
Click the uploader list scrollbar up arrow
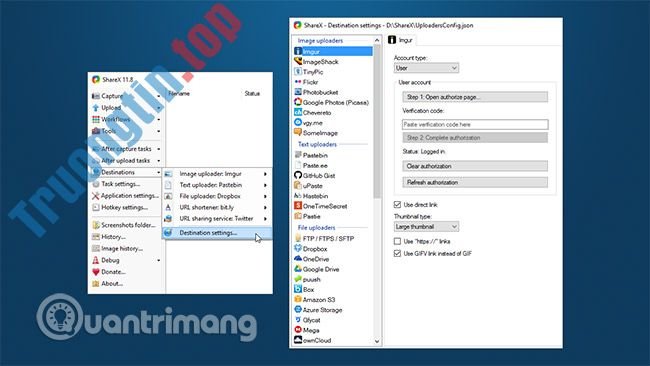coord(377,40)
